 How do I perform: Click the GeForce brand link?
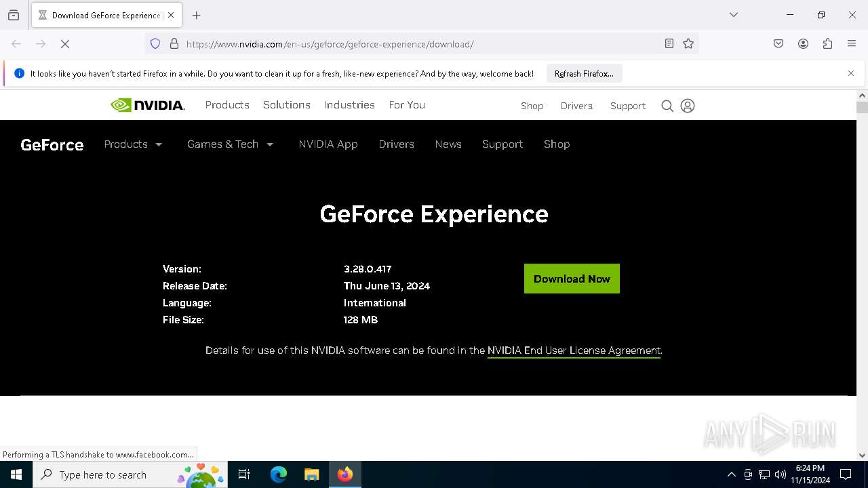(52, 144)
